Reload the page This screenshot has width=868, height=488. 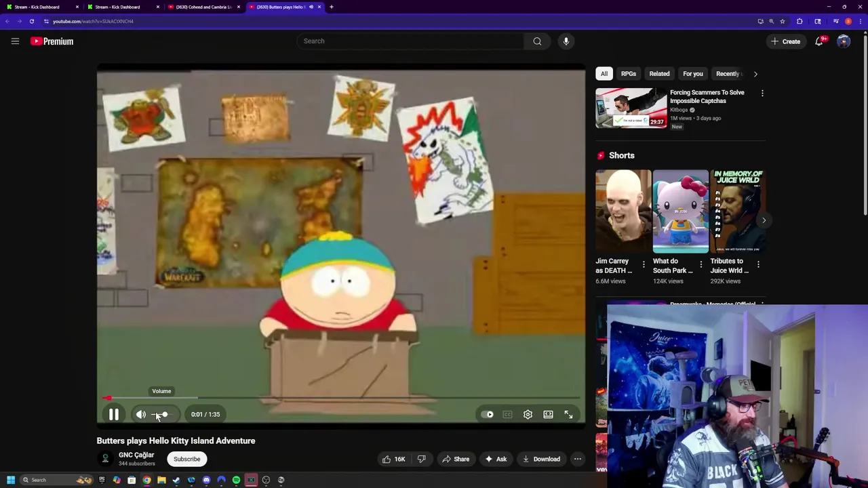click(31, 21)
